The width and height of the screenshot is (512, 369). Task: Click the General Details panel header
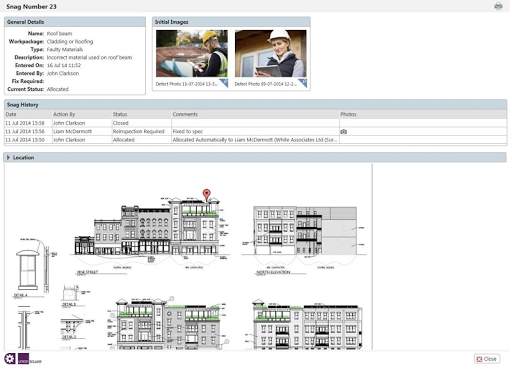tap(75, 22)
